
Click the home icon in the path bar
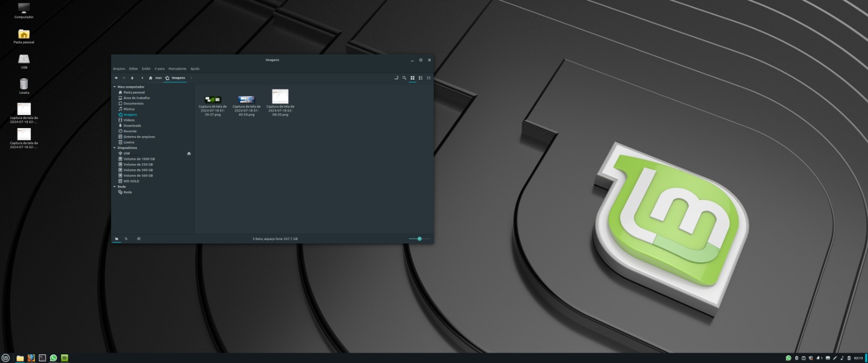[x=151, y=78]
